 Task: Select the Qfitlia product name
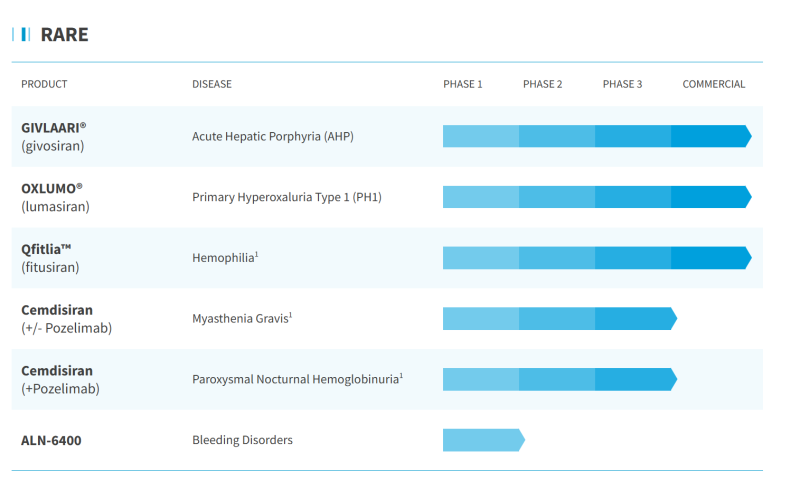(46, 249)
